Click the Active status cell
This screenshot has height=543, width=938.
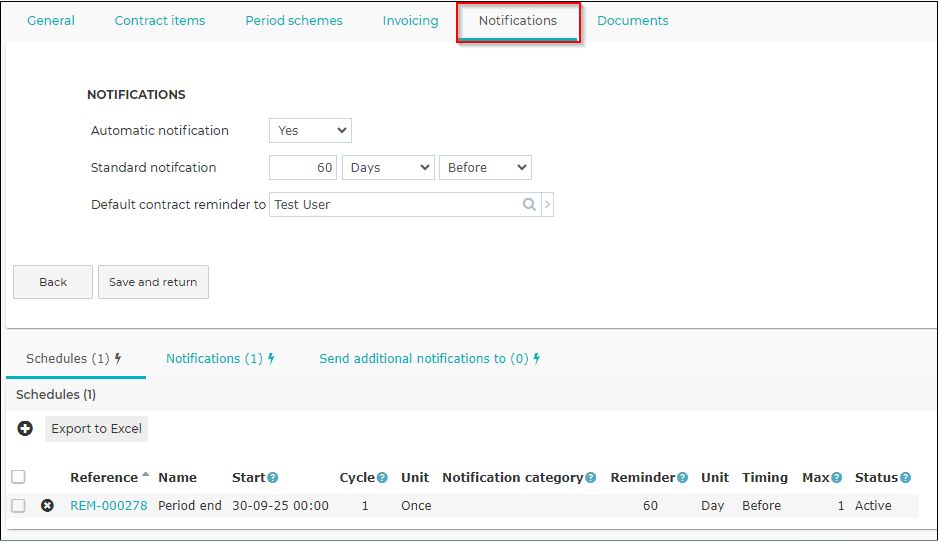coord(873,506)
